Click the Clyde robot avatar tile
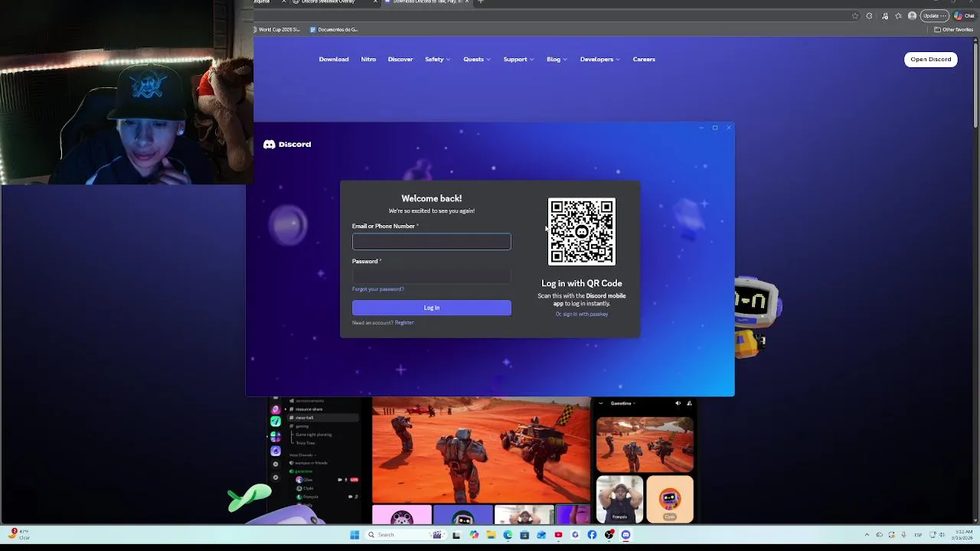The width and height of the screenshot is (980, 551). tap(670, 499)
